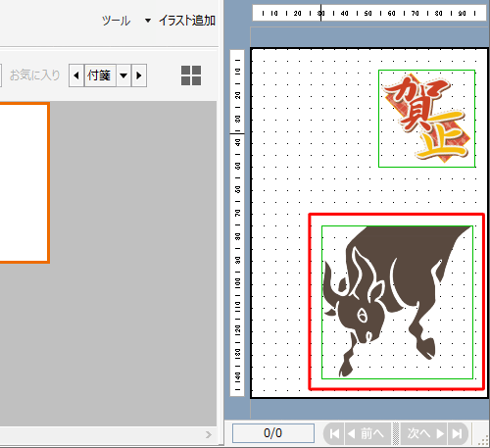Go to next category with right arrow
This screenshot has height=448, width=490.
139,75
